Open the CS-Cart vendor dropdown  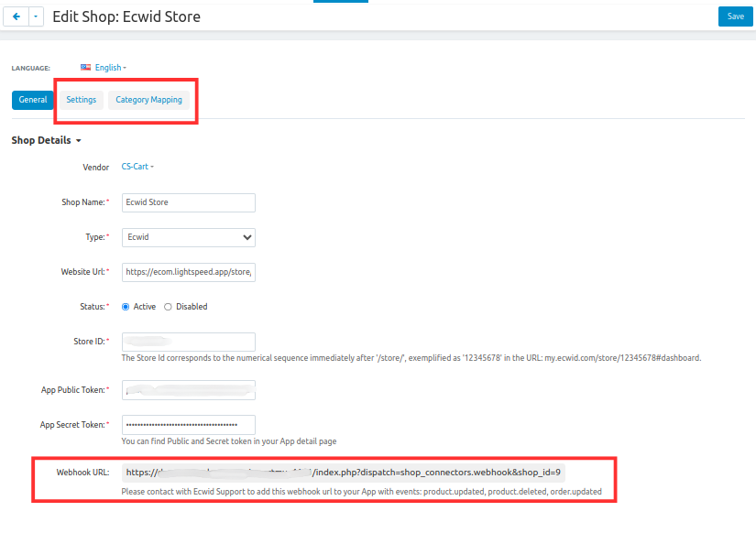[137, 167]
